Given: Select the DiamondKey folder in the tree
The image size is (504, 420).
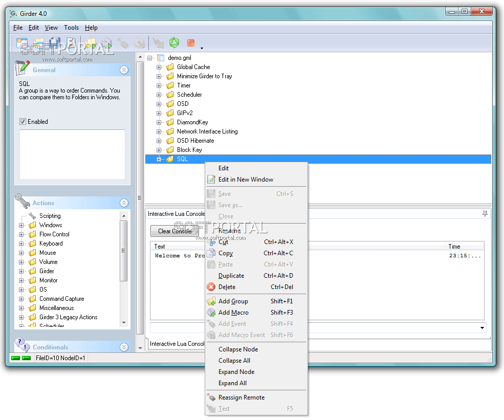Looking at the screenshot, I should tap(192, 122).
